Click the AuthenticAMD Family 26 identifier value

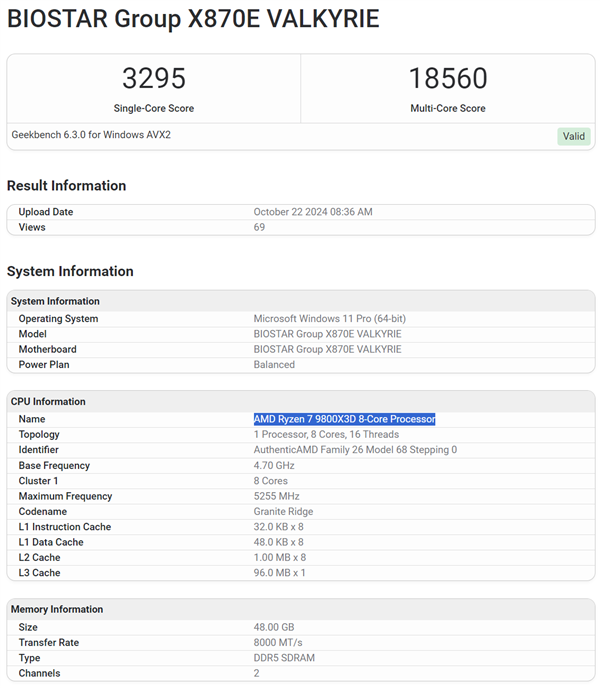[x=355, y=450]
